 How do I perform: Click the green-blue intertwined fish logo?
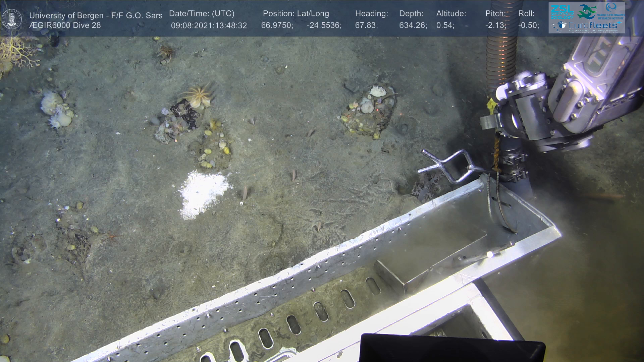[x=586, y=11]
